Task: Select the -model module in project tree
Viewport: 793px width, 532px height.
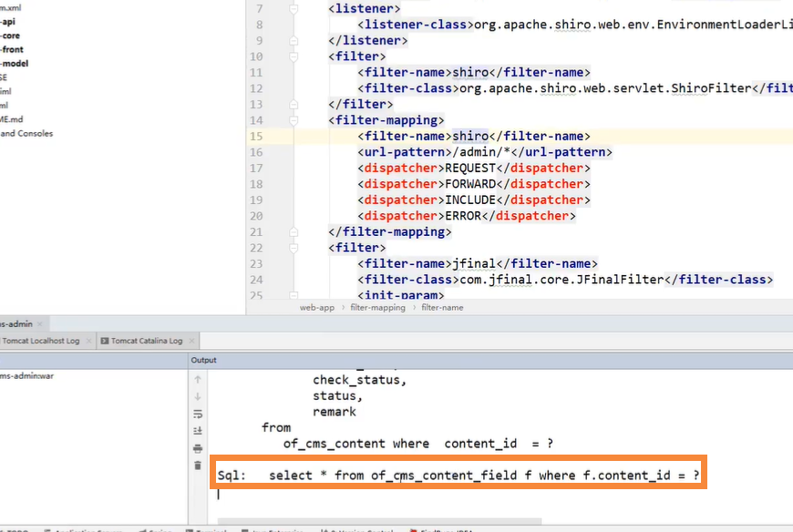Action: tap(15, 64)
